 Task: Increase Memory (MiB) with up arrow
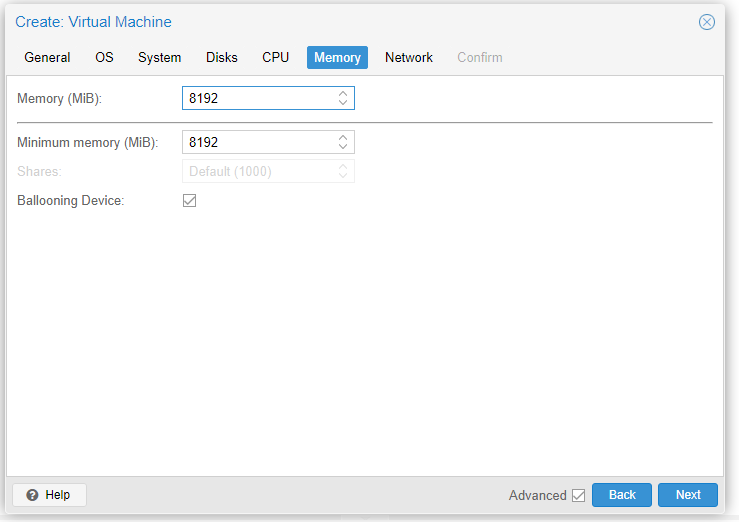[x=343, y=93]
